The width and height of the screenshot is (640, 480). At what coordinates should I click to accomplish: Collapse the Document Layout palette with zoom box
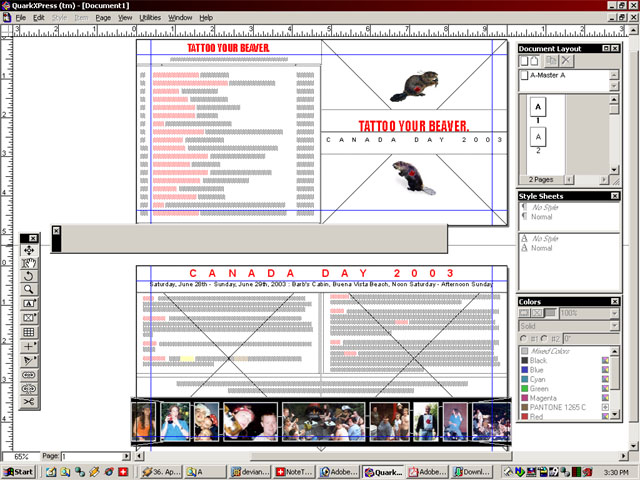pos(606,48)
